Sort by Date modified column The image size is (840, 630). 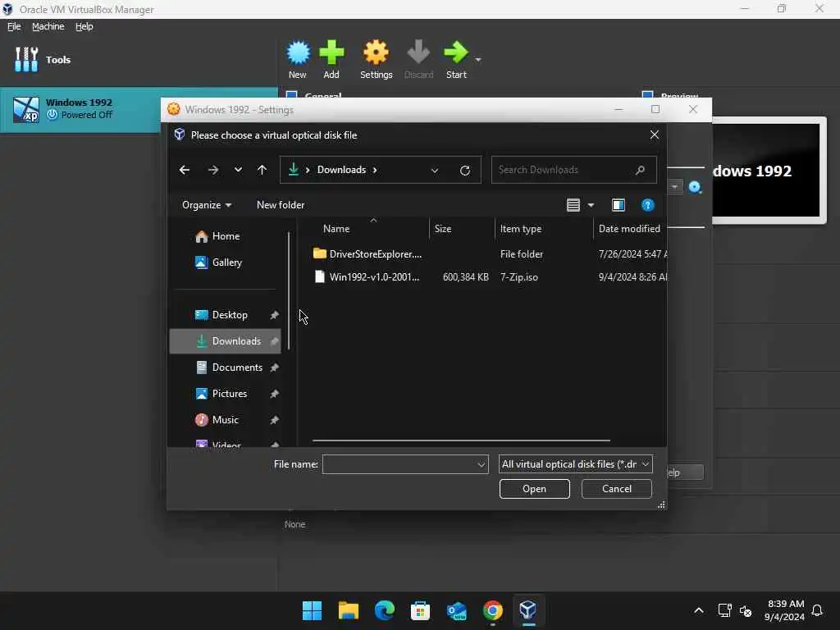(629, 229)
